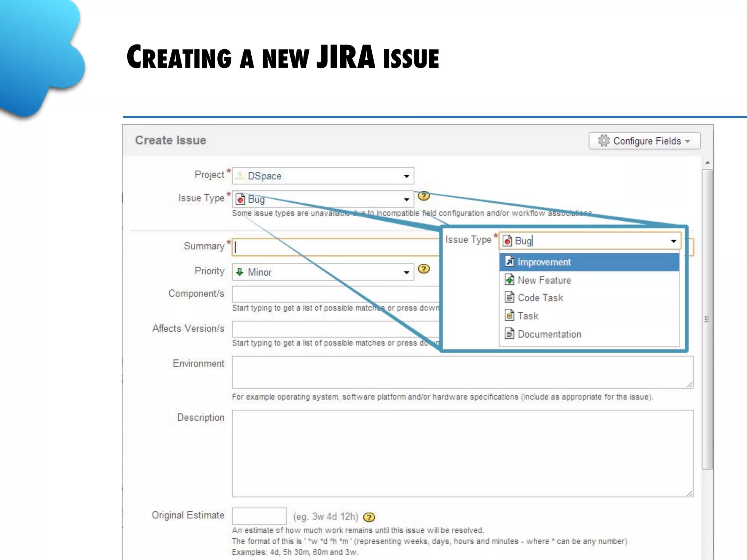747x560 pixels.
Task: Click the Code Task document icon
Action: coord(510,297)
